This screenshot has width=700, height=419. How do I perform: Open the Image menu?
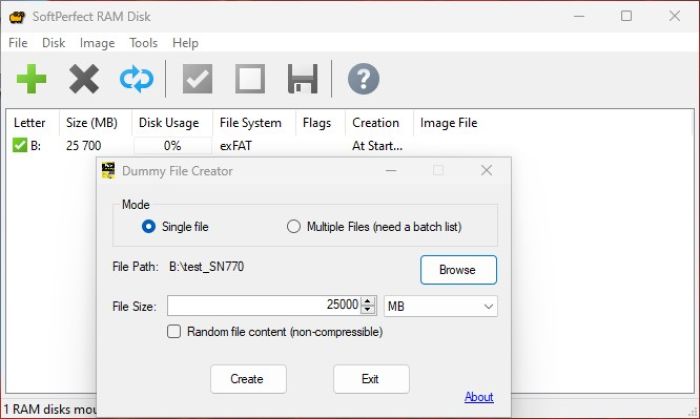(97, 43)
